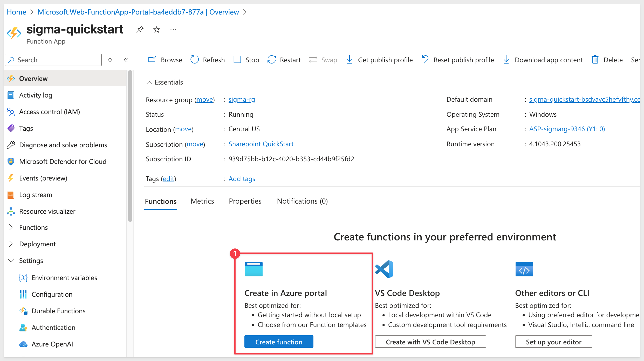
Task: Click the sidebar vertical scrollbar
Action: 130,146
